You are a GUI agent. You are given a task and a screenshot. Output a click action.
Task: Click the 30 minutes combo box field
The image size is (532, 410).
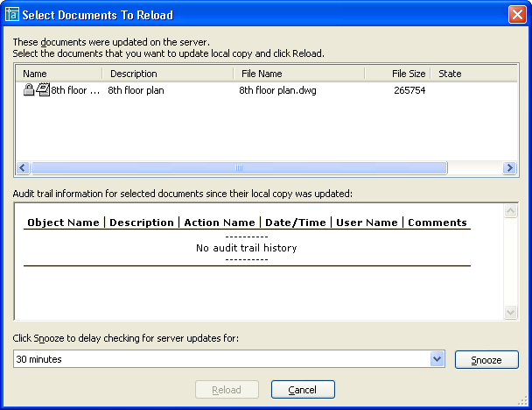point(229,359)
